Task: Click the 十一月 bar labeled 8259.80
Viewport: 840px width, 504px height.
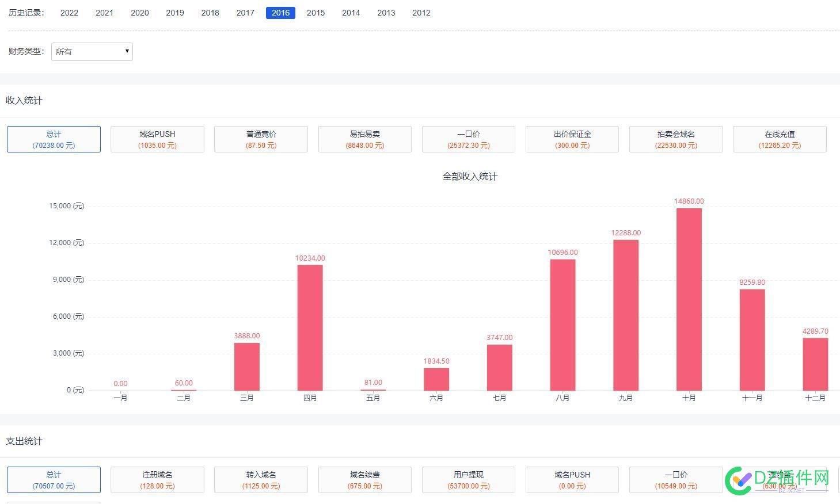Action: [x=752, y=340]
